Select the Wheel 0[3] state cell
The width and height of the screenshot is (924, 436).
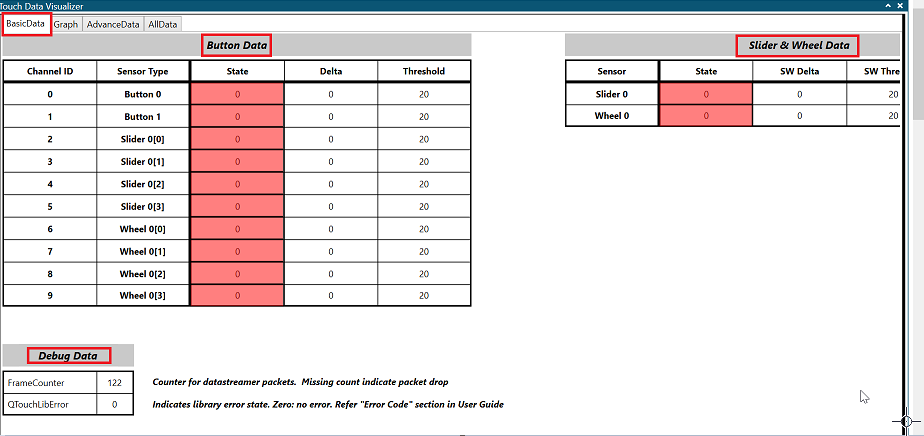[237, 295]
